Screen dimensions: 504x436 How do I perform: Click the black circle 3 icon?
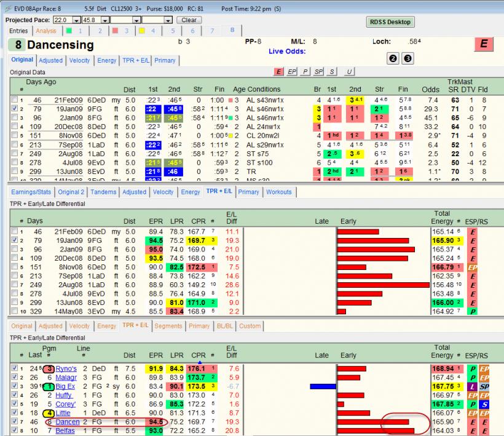408,58
